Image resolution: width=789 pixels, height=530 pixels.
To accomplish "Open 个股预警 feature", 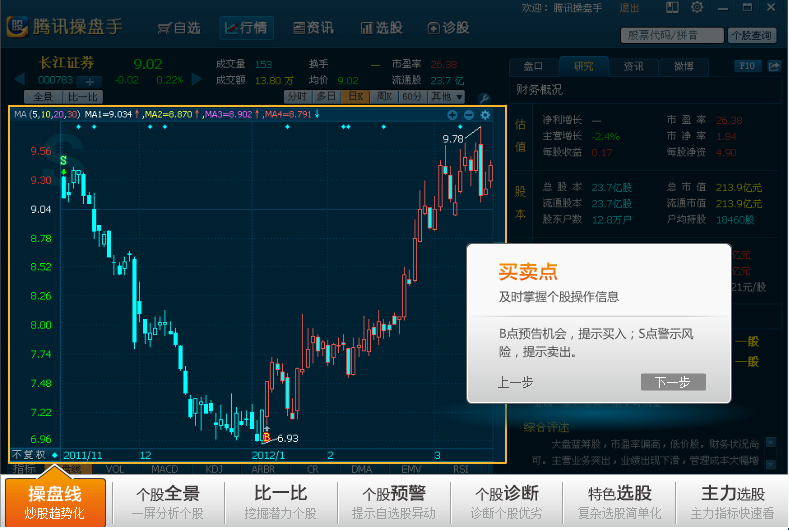I will [x=393, y=502].
